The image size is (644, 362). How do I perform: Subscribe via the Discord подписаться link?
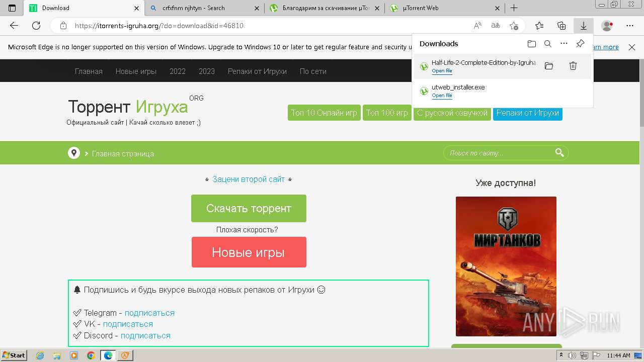(145, 335)
